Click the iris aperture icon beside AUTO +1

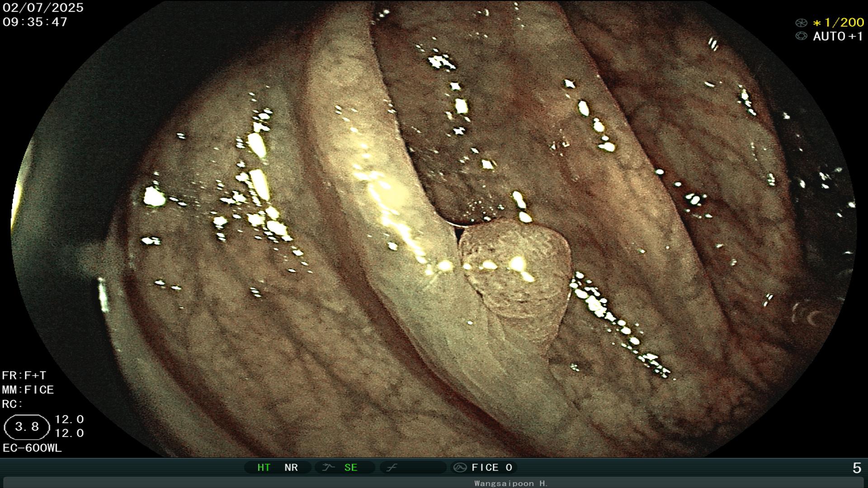pyautogui.click(x=801, y=36)
